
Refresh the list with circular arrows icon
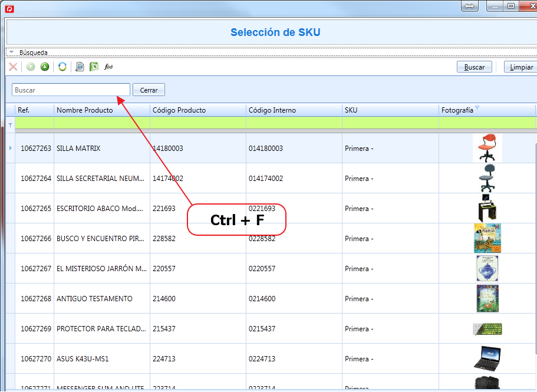coord(62,67)
